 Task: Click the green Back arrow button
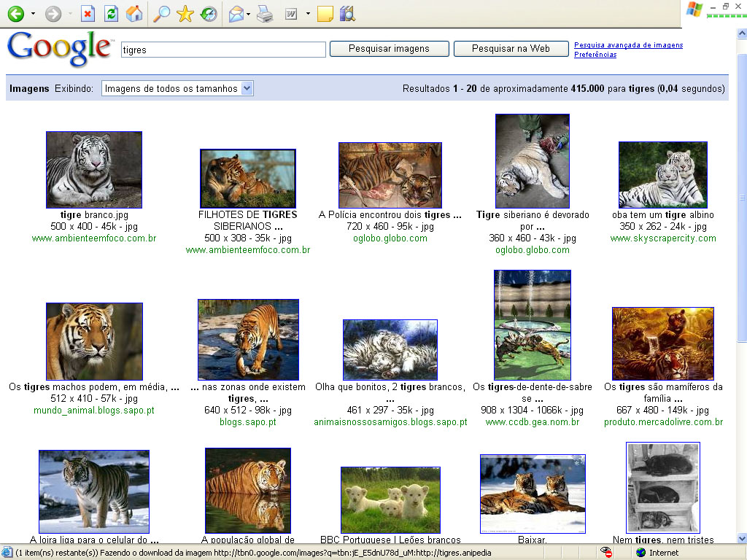(15, 14)
